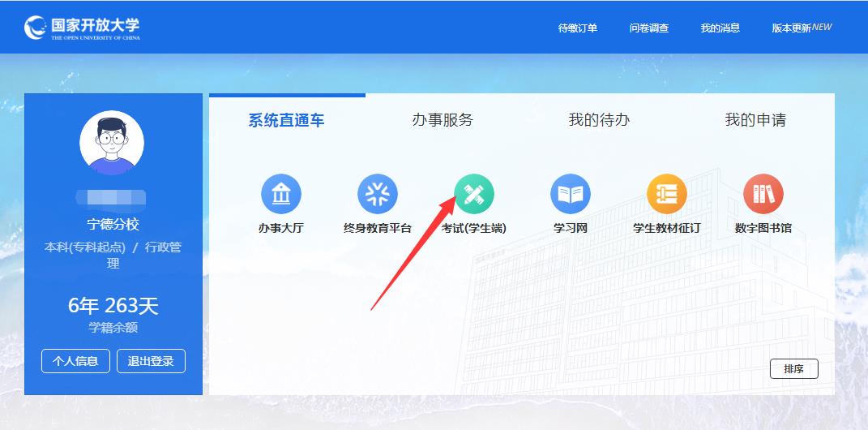Open the 数字图书馆 red books icon
Viewport: 868px width, 430px height.
[763, 194]
